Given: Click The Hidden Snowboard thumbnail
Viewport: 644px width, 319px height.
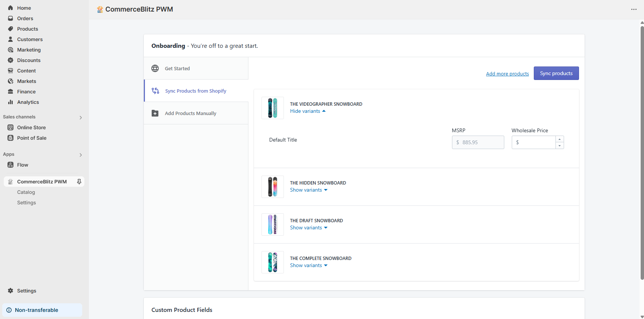Looking at the screenshot, I should click(x=273, y=187).
